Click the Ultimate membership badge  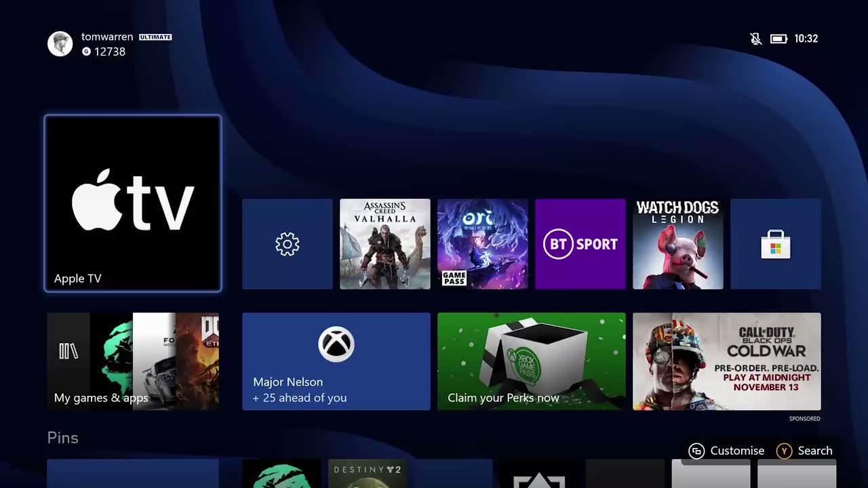click(x=155, y=37)
